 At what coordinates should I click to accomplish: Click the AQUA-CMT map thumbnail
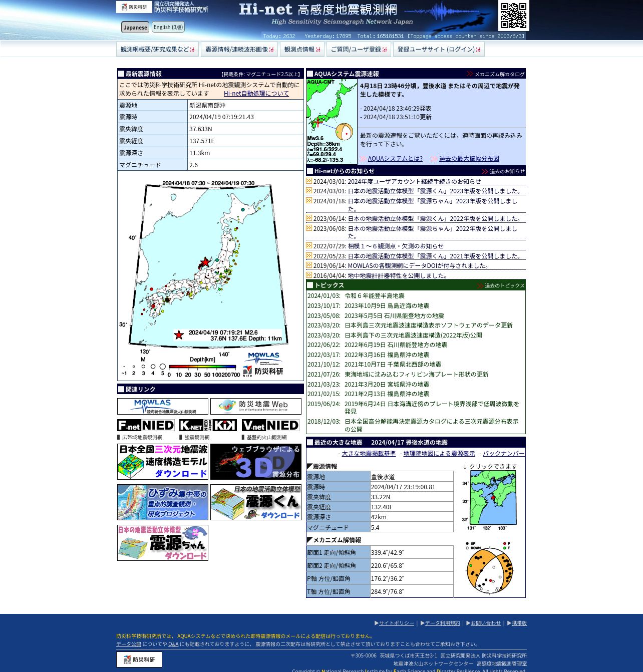pos(332,122)
